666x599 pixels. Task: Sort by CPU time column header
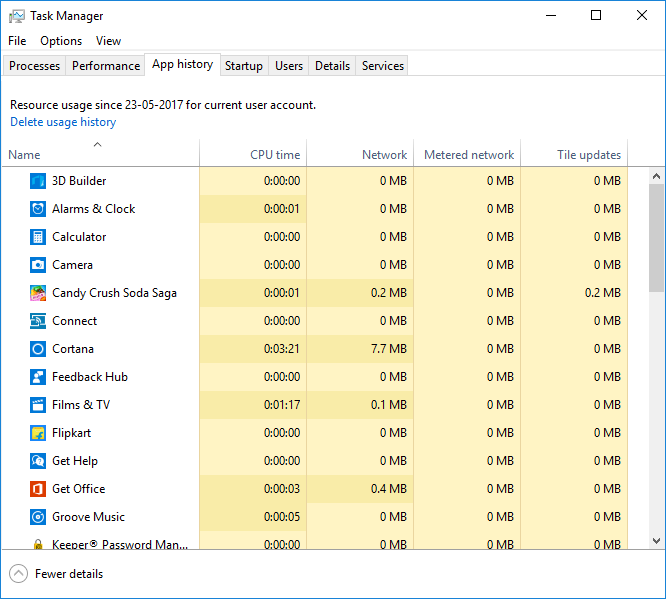point(274,155)
